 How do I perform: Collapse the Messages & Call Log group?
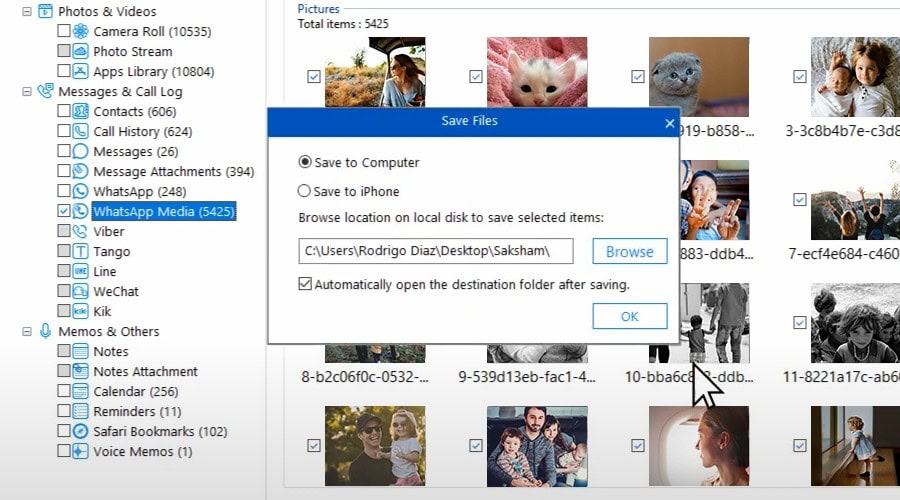(26, 91)
